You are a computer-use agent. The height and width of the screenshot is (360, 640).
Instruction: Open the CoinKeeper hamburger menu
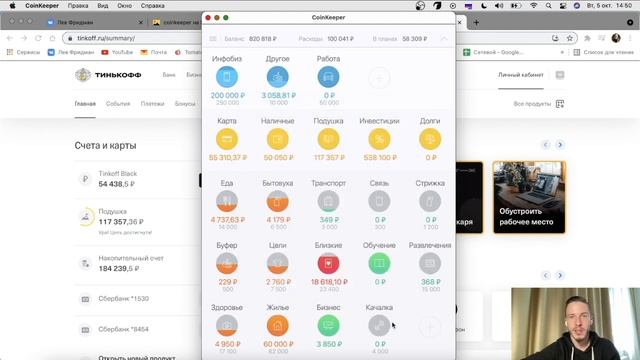(213, 39)
